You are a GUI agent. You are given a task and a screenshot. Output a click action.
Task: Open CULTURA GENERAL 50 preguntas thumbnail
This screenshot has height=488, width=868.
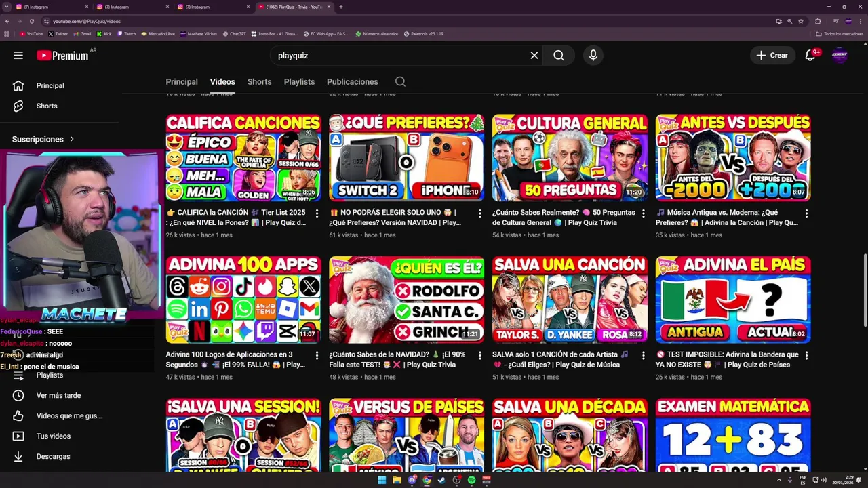pos(570,157)
